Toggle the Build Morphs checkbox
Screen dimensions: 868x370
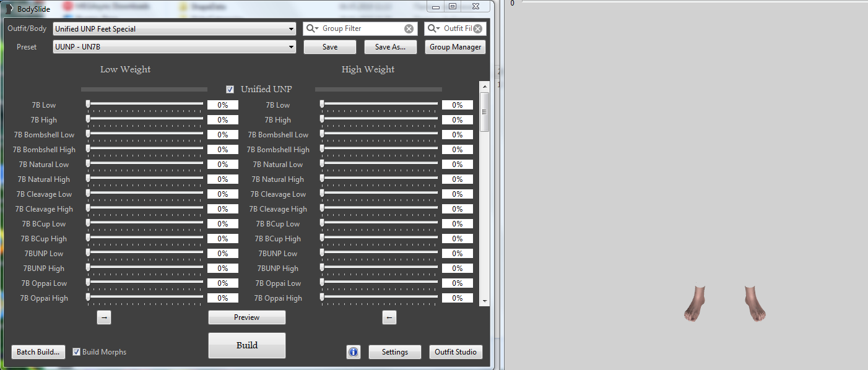tap(77, 352)
